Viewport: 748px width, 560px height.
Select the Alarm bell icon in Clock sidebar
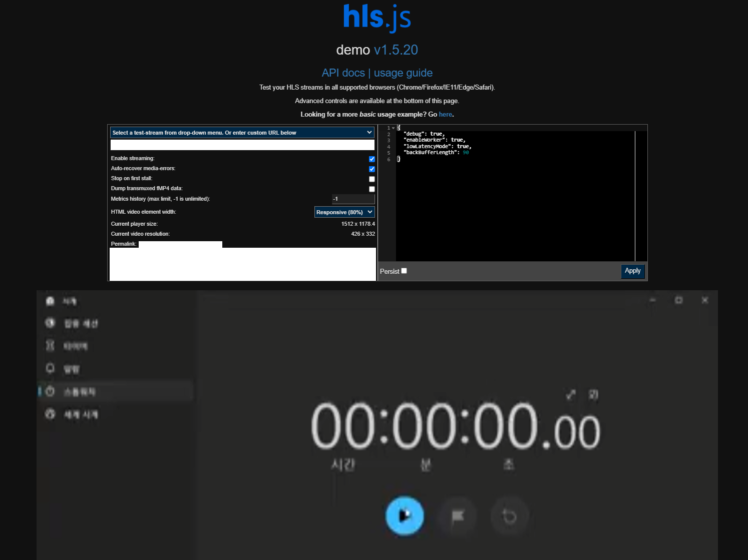[x=50, y=369]
